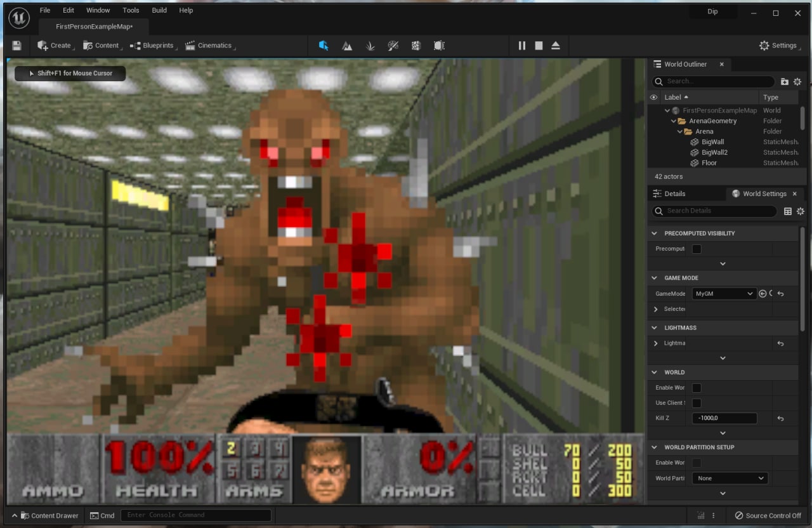Toggle Use Client Side Level Streaming checkbox
Viewport: 812px width, 528px height.
[x=697, y=403]
